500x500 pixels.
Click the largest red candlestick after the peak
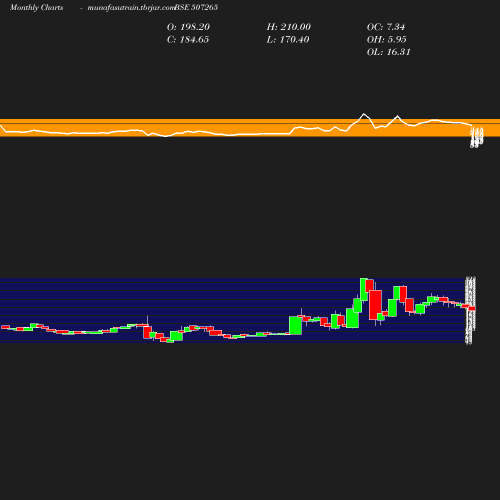tap(376, 305)
